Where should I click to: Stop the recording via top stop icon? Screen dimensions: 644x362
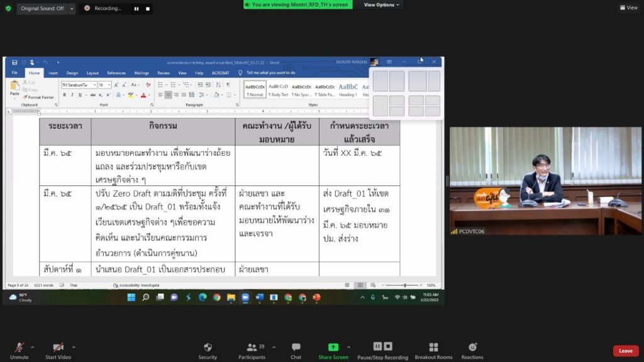148,9
